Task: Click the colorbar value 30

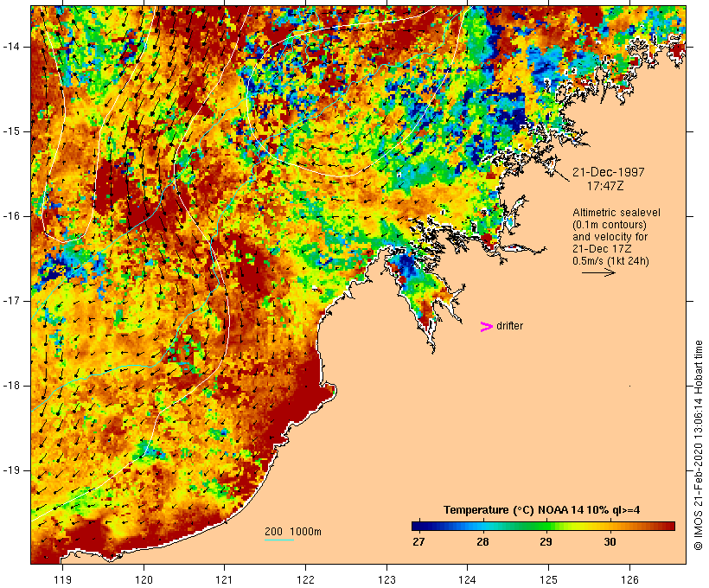Action: (610, 541)
